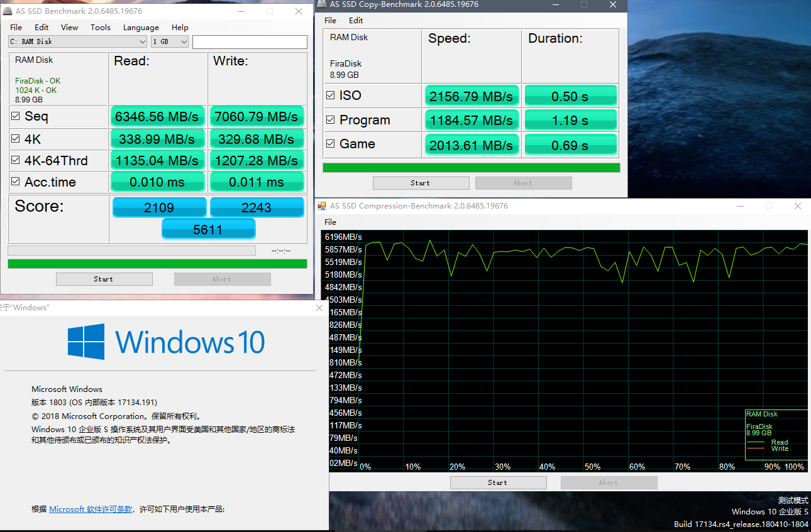Viewport: 811px width, 532px height.
Task: Open the View menu
Action: pos(70,28)
